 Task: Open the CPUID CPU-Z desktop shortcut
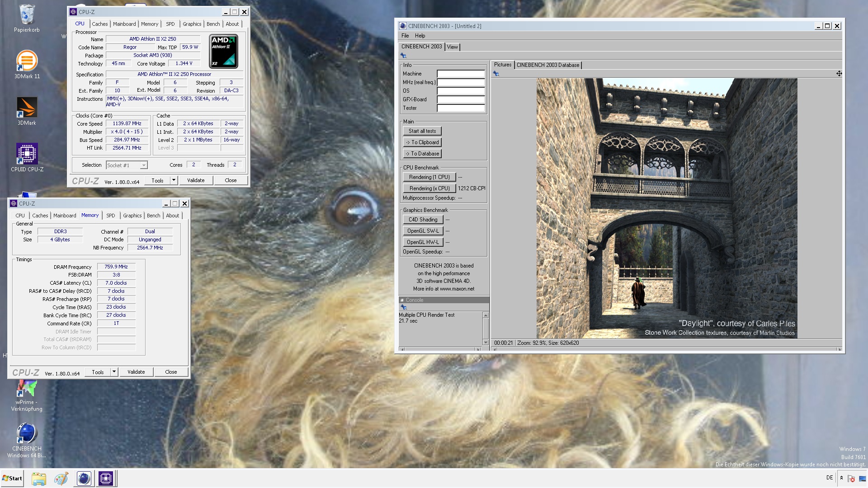click(27, 157)
